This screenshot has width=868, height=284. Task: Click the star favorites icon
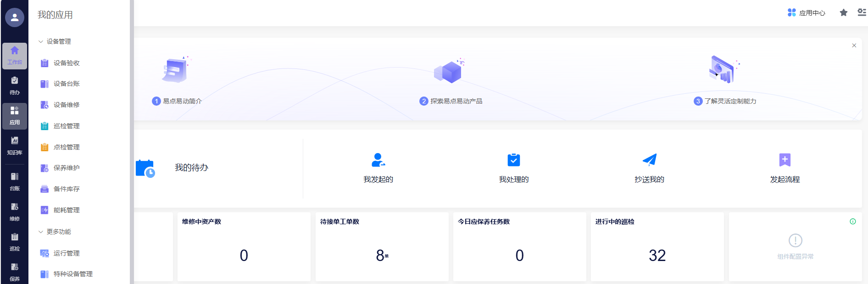[843, 13]
